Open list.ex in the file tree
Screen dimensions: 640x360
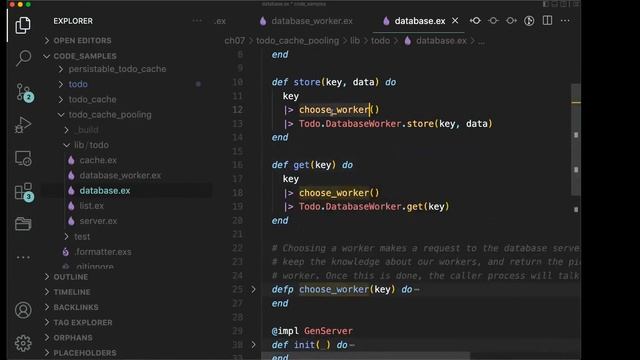point(91,206)
